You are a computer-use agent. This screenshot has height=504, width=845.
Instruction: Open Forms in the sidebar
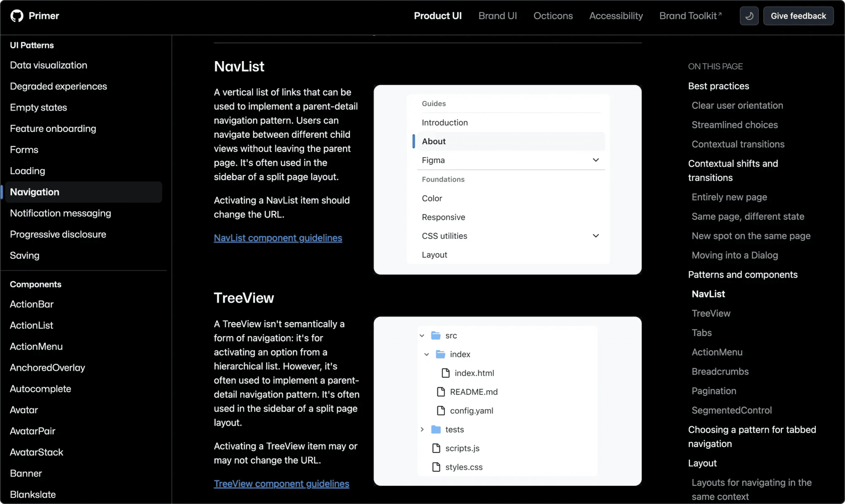pyautogui.click(x=24, y=150)
